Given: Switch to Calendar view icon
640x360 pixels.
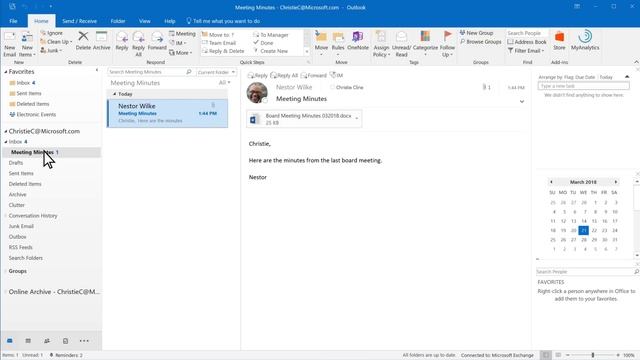Looking at the screenshot, I should (x=28, y=341).
